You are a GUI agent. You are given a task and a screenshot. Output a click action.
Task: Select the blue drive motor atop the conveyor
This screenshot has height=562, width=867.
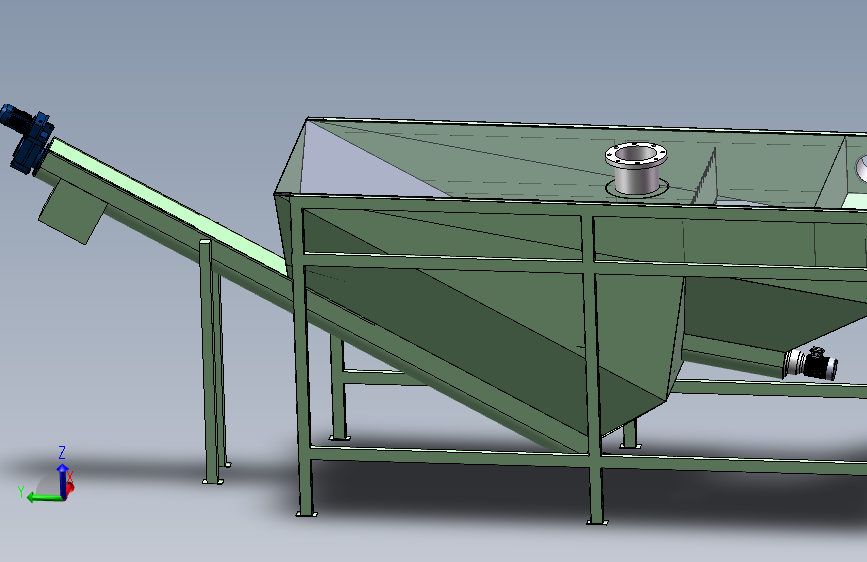27,136
